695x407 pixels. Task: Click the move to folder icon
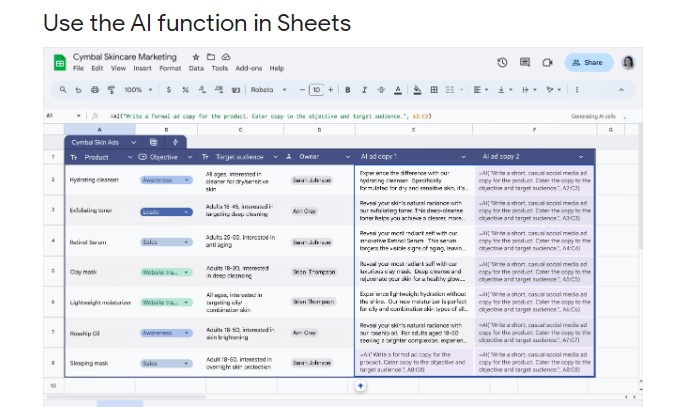point(211,57)
